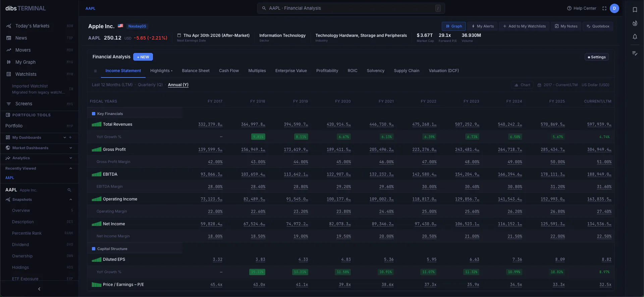Click the Movers sidebar icon

(9, 50)
